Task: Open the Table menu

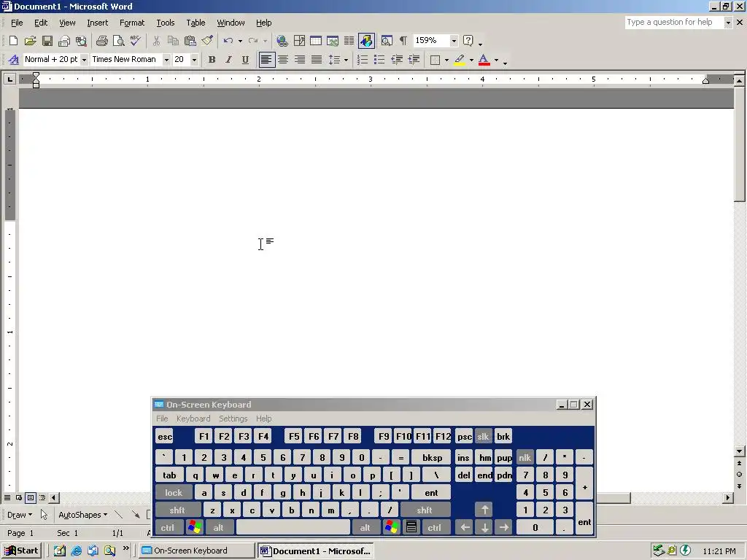Action: (x=196, y=23)
